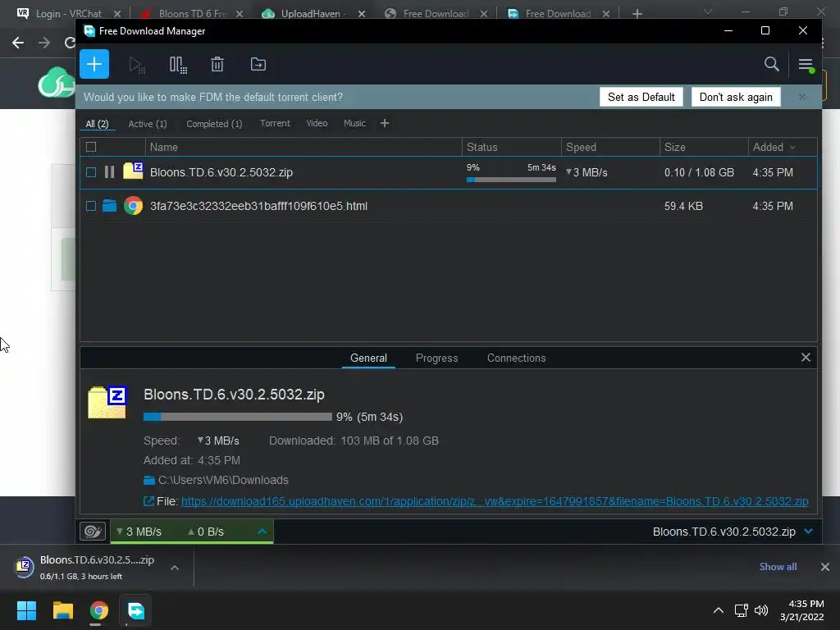
Task: Expand the speed panel up arrow
Action: coord(262,532)
